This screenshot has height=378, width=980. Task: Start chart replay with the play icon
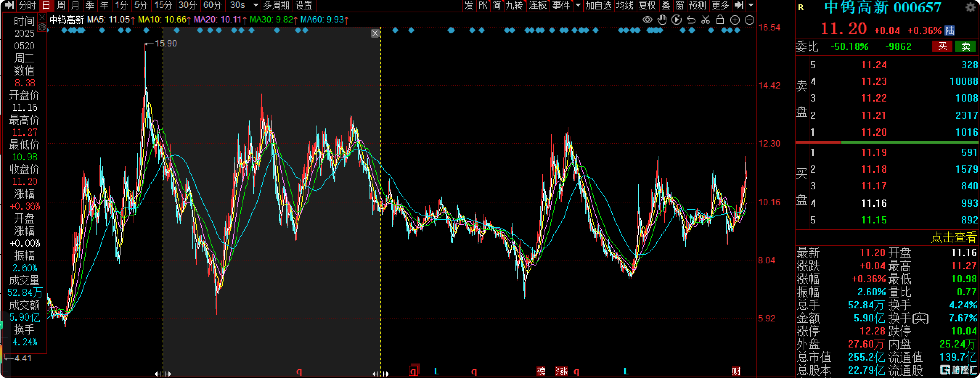(677, 20)
